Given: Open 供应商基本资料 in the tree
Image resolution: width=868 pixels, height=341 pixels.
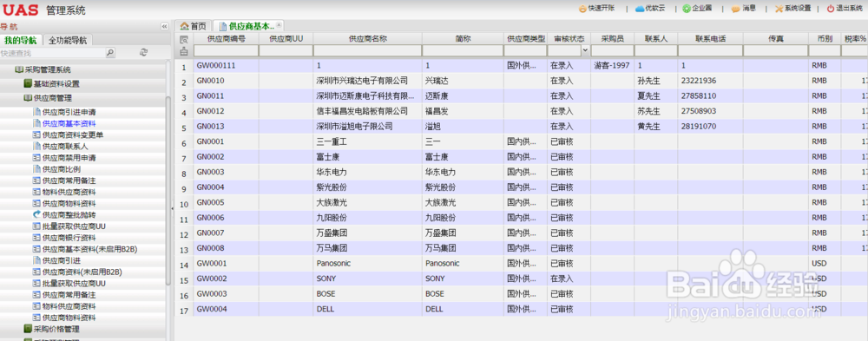Looking at the screenshot, I should coord(69,123).
